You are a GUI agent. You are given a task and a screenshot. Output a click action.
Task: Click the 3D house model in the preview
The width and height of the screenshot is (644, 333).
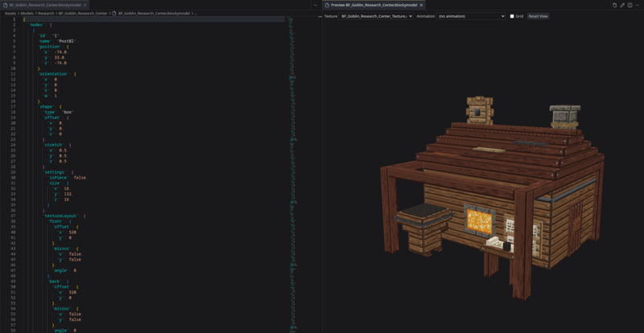pyautogui.click(x=492, y=197)
